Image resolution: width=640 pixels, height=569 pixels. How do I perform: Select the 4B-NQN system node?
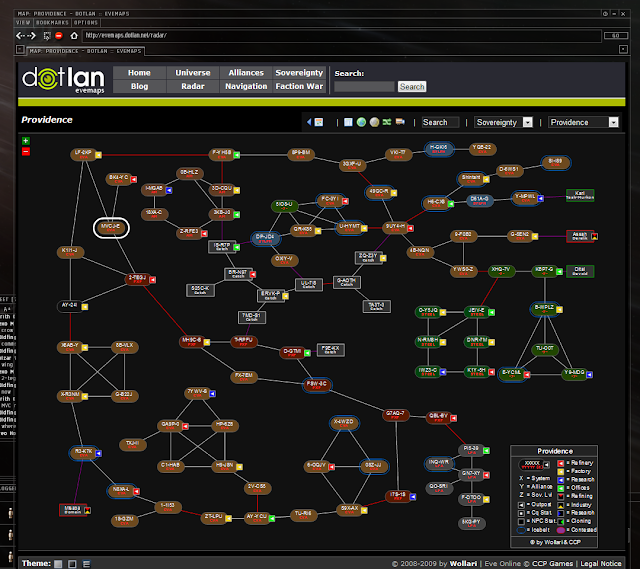[x=420, y=252]
